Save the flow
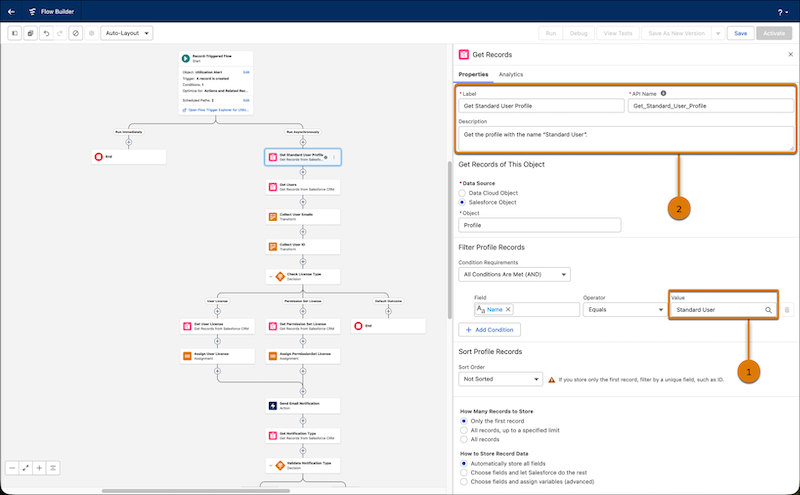This screenshot has width=800, height=495. [x=740, y=33]
